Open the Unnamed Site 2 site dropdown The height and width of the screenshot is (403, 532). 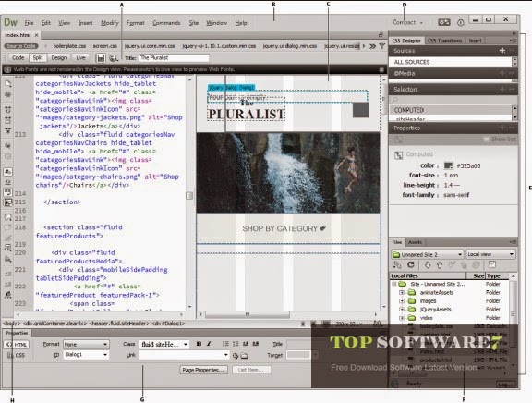tap(427, 254)
